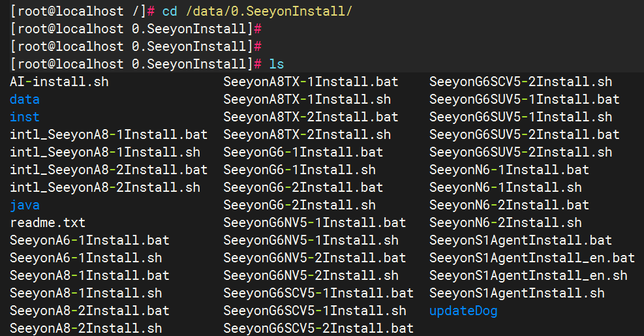Click intl_SeeyonA8-2Install.bat file name
Screen dimensions: 644x336
click(109, 170)
